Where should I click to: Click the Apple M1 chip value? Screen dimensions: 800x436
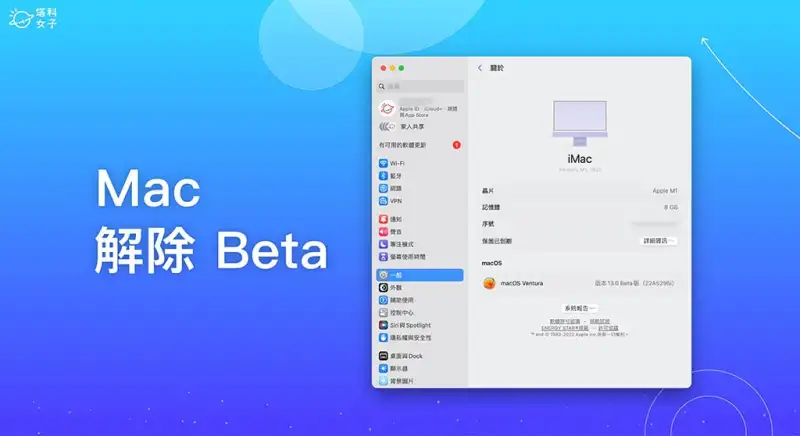[x=665, y=191]
